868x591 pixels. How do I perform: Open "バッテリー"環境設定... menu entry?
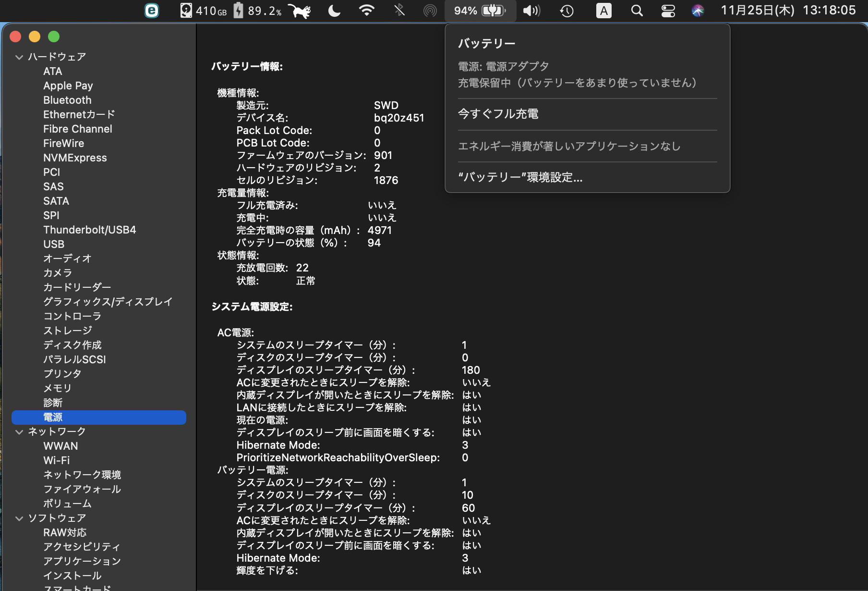(x=520, y=177)
